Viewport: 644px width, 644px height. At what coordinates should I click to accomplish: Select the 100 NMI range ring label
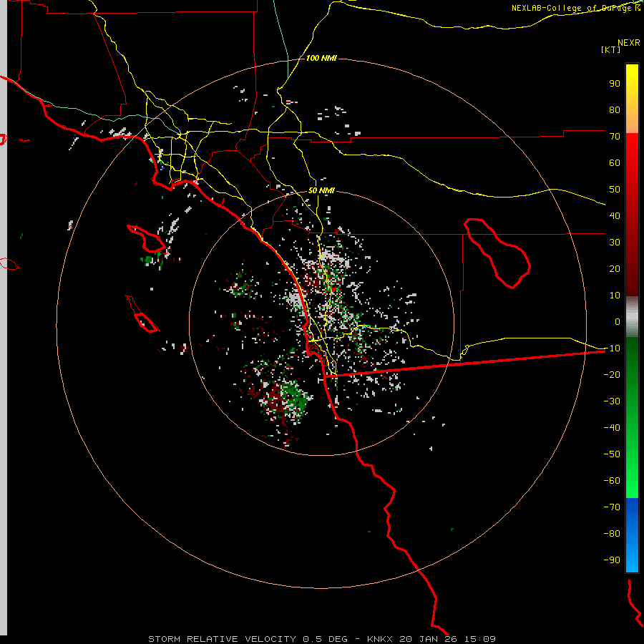[x=321, y=59]
